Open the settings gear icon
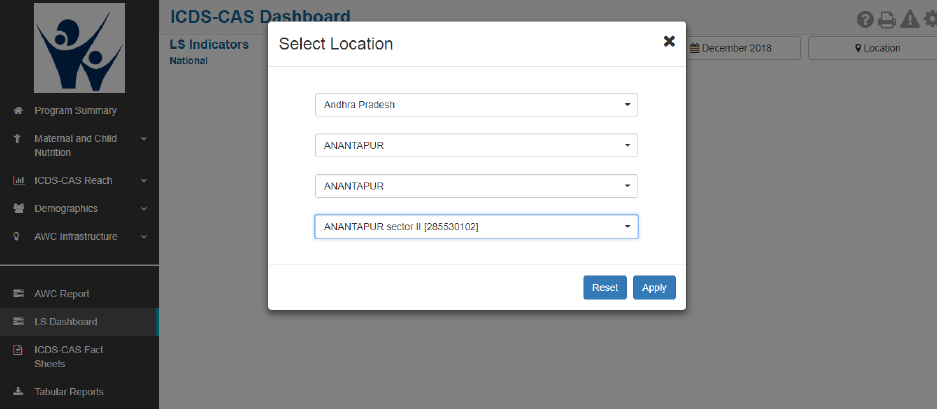 (929, 19)
